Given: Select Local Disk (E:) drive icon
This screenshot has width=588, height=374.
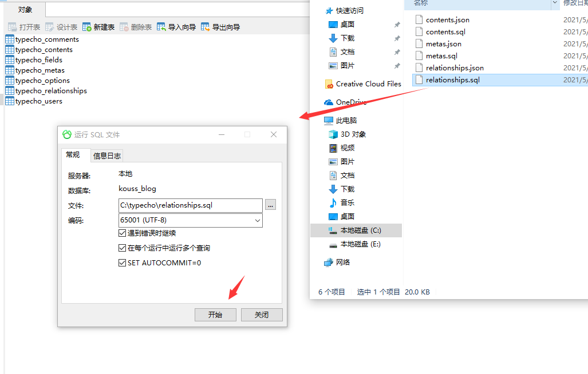Looking at the screenshot, I should click(333, 244).
